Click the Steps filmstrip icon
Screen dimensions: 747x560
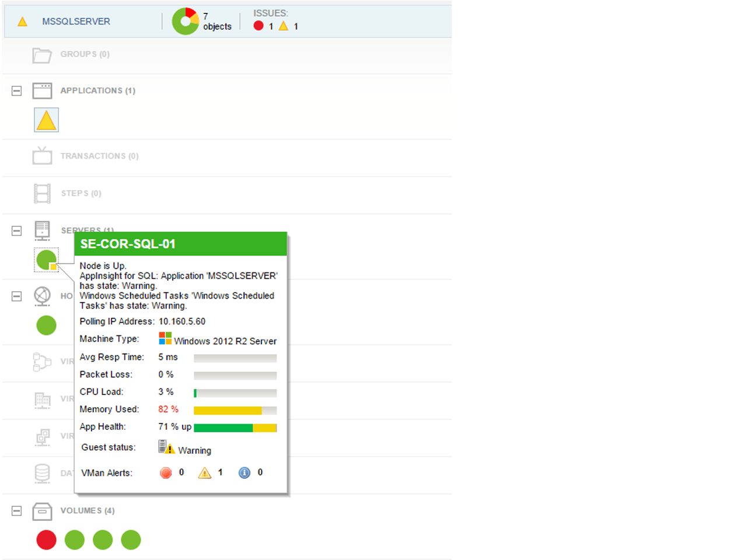point(42,193)
